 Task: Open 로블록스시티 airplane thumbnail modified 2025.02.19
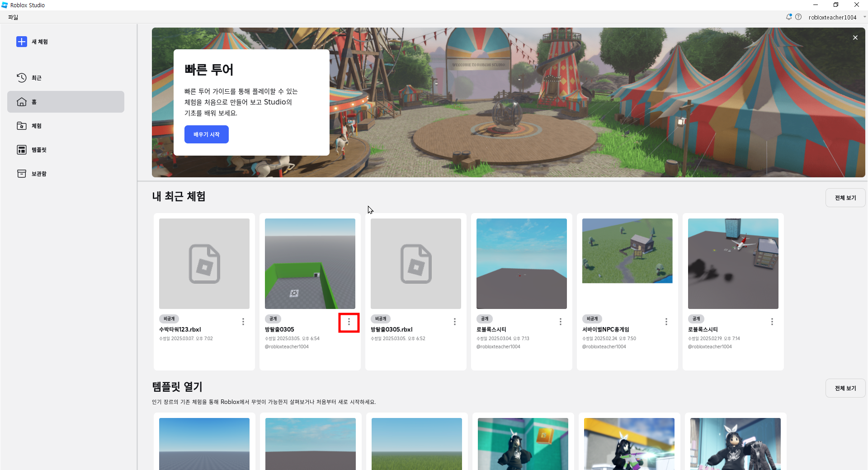733,264
